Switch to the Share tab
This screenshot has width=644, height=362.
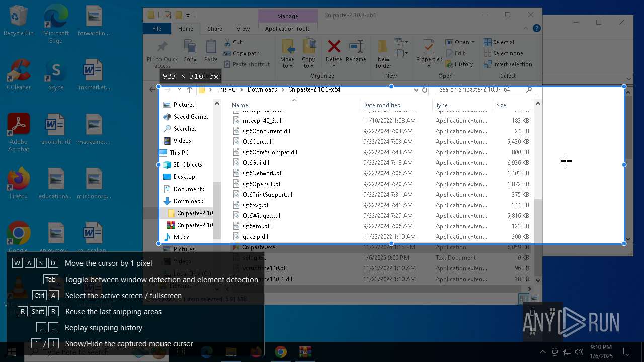click(x=215, y=29)
